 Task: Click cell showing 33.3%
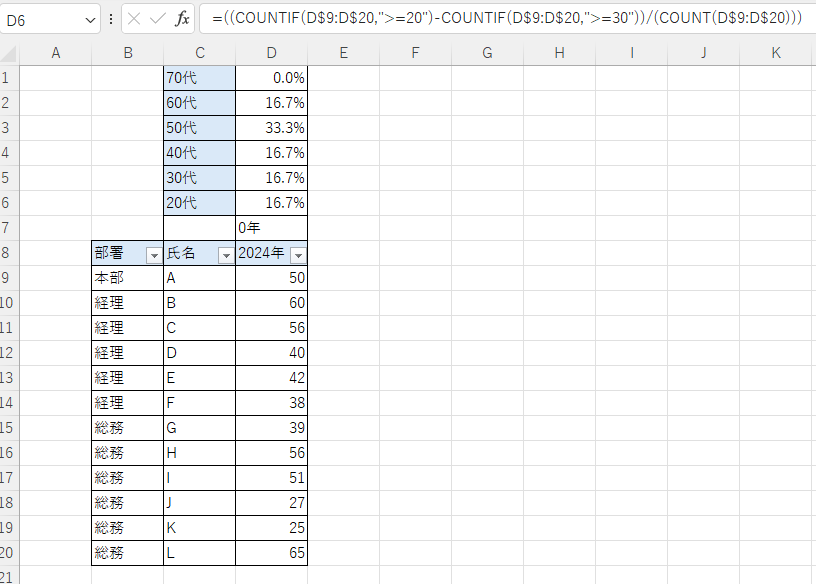click(x=271, y=128)
